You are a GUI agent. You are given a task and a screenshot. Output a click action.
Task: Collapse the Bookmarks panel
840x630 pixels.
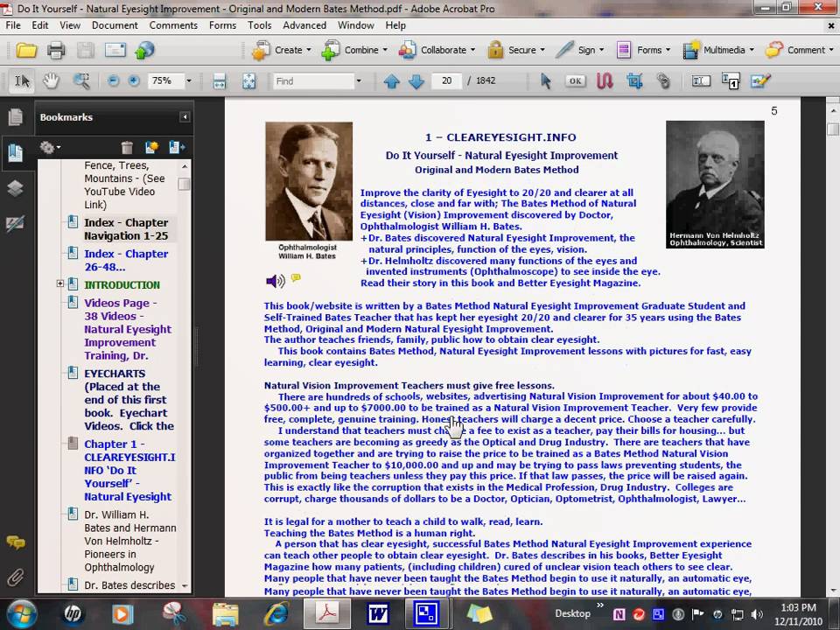pos(185,116)
